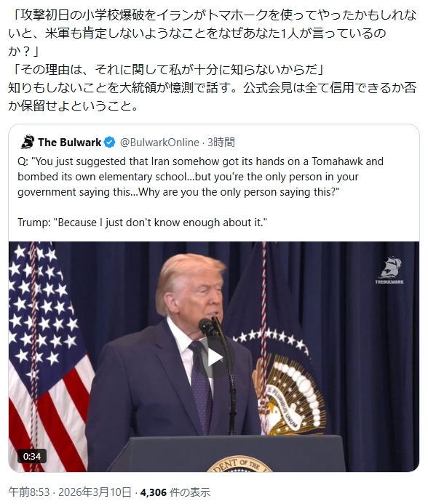The width and height of the screenshot is (428, 504).
Task: Click the quoted post card header area
Action: point(127,142)
